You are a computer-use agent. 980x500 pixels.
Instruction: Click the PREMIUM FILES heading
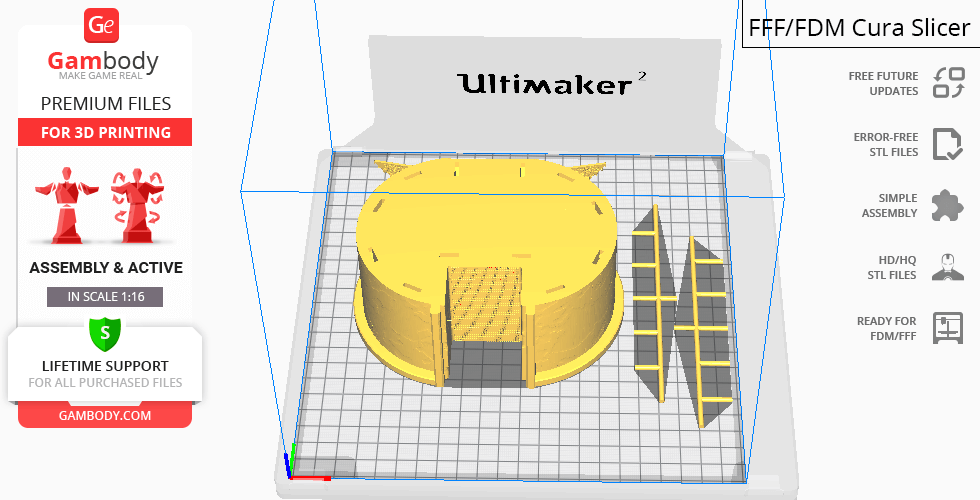pyautogui.click(x=106, y=104)
